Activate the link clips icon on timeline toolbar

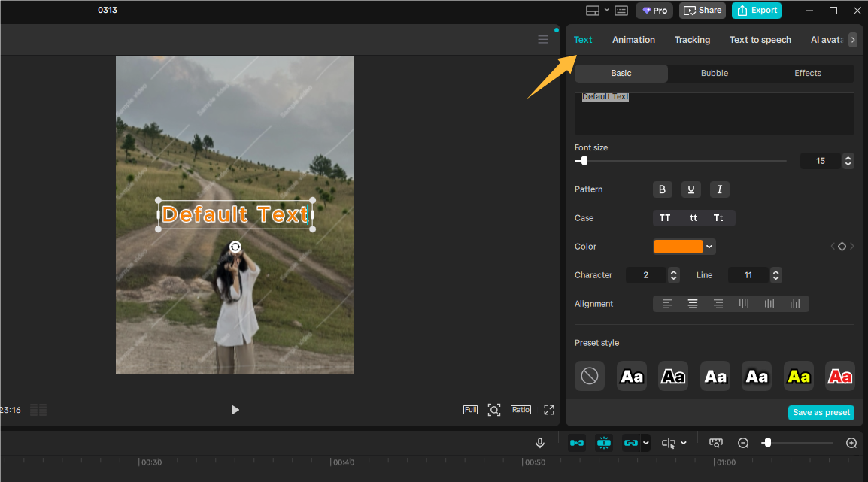[x=632, y=443]
